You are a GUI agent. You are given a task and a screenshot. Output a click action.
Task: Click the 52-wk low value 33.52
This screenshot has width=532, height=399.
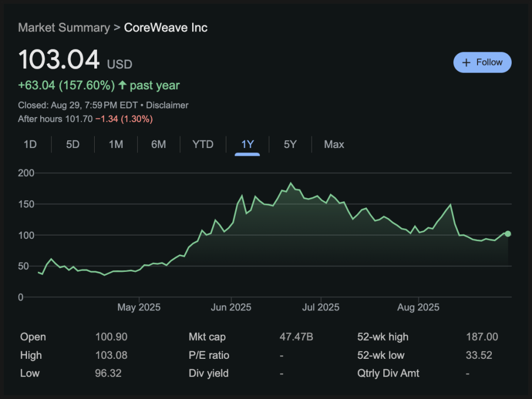[479, 356]
